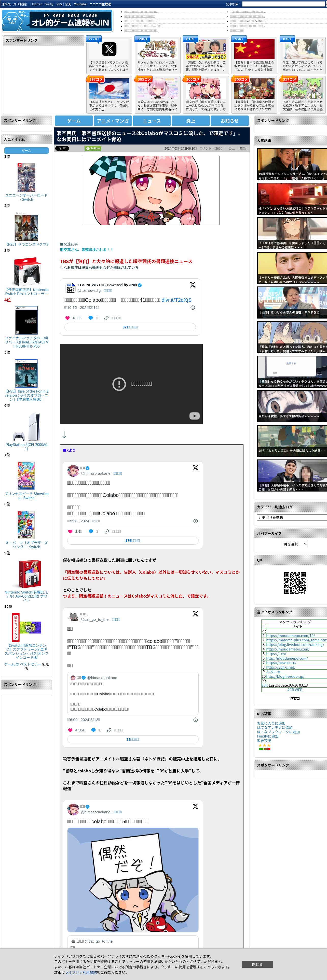Click the green feedly Follow button
The image size is (327, 980).
point(93,148)
